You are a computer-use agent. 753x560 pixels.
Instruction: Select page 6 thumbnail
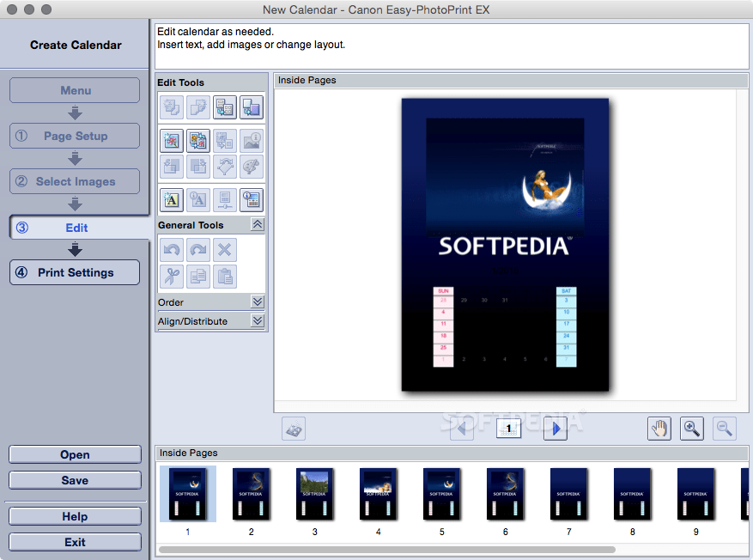click(505, 494)
